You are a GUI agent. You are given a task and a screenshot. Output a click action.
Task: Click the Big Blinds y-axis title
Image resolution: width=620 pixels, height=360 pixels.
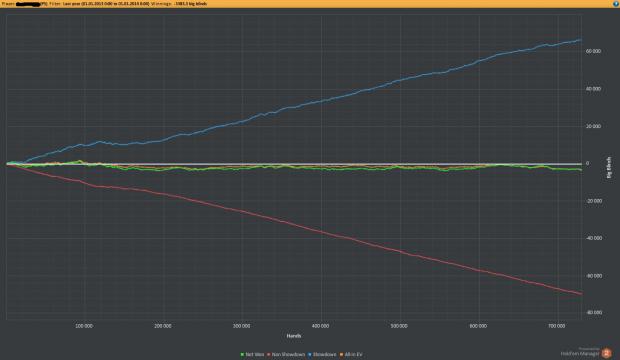pos(609,167)
